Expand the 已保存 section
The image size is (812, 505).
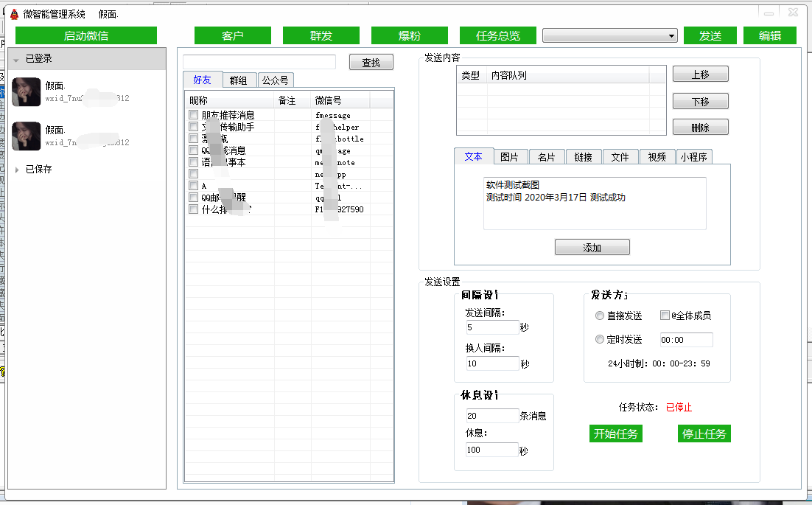[x=16, y=170]
